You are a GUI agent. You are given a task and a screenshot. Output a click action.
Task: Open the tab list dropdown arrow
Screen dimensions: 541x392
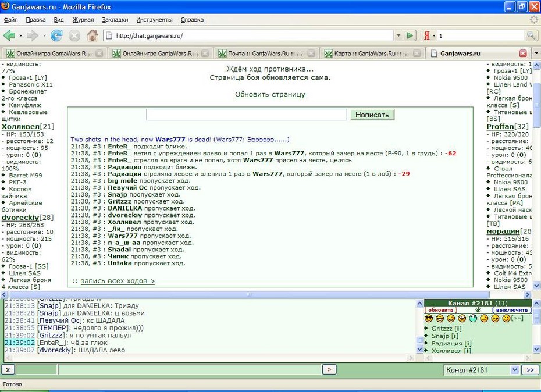pos(536,53)
